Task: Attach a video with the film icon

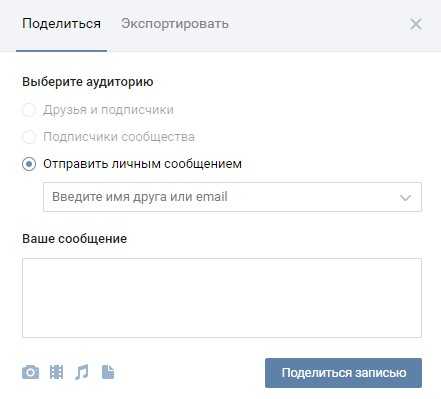Action: pyautogui.click(x=56, y=372)
